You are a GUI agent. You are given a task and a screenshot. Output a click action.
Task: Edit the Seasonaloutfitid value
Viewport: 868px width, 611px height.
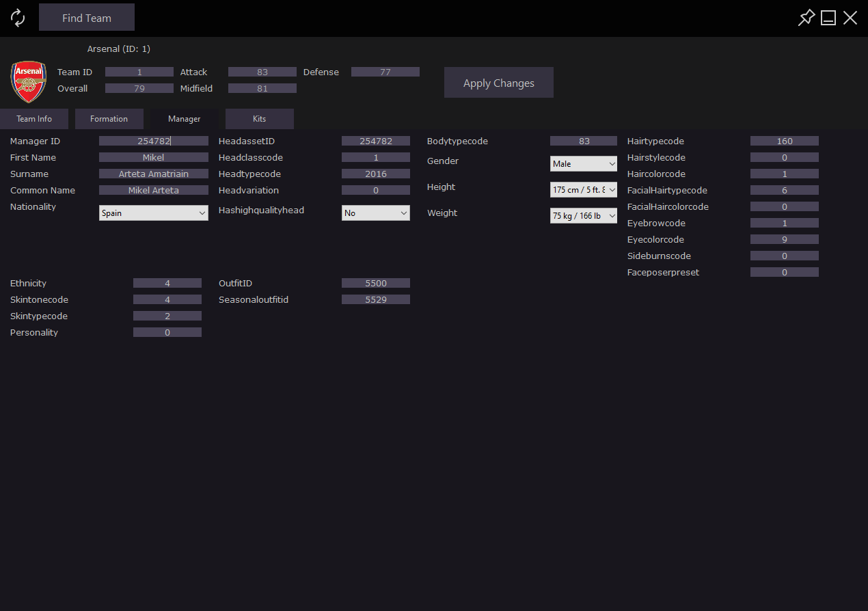[376, 299]
